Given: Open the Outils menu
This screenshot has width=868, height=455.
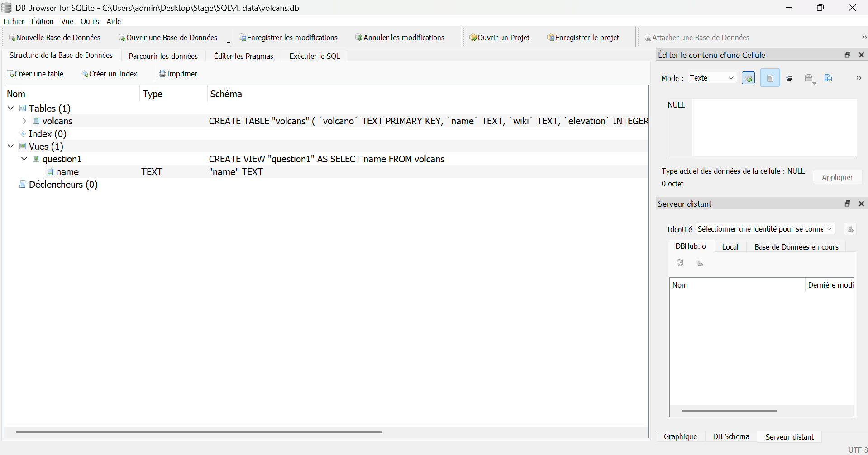Looking at the screenshot, I should [90, 21].
